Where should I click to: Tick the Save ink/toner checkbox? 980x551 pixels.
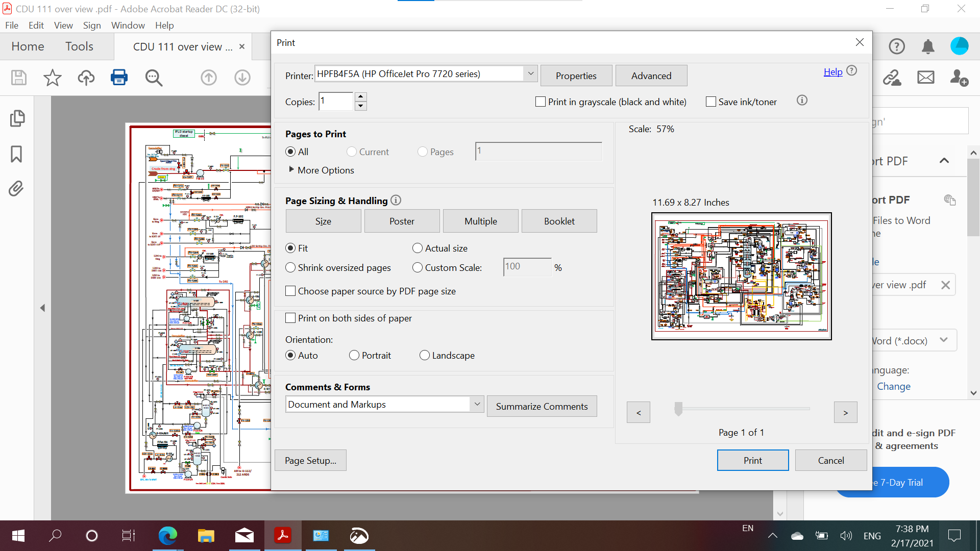pyautogui.click(x=711, y=102)
